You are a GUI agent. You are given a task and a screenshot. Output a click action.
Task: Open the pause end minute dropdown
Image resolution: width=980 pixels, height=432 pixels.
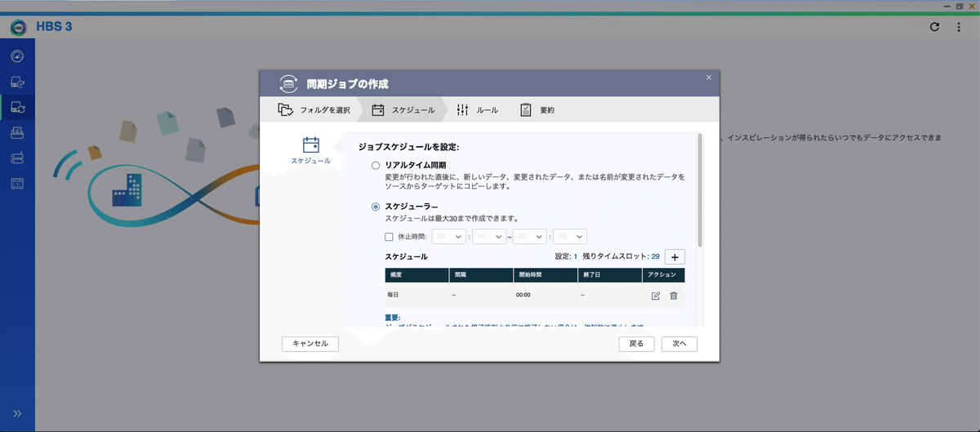click(x=570, y=237)
